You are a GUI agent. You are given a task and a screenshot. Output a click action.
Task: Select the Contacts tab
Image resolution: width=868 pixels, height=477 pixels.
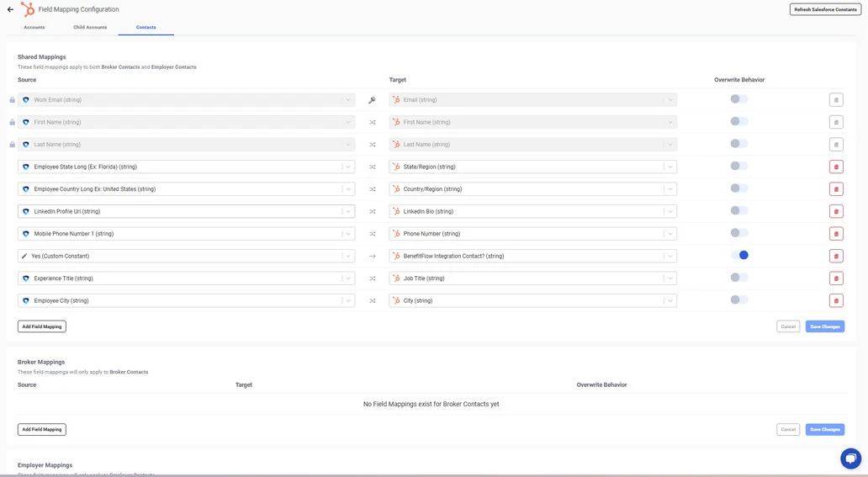[x=146, y=27]
